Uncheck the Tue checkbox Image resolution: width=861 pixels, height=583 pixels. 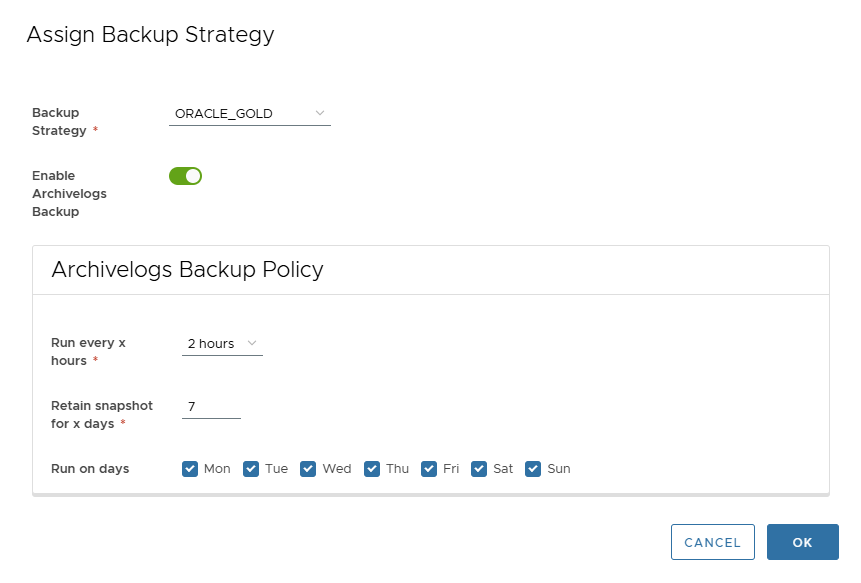point(251,468)
